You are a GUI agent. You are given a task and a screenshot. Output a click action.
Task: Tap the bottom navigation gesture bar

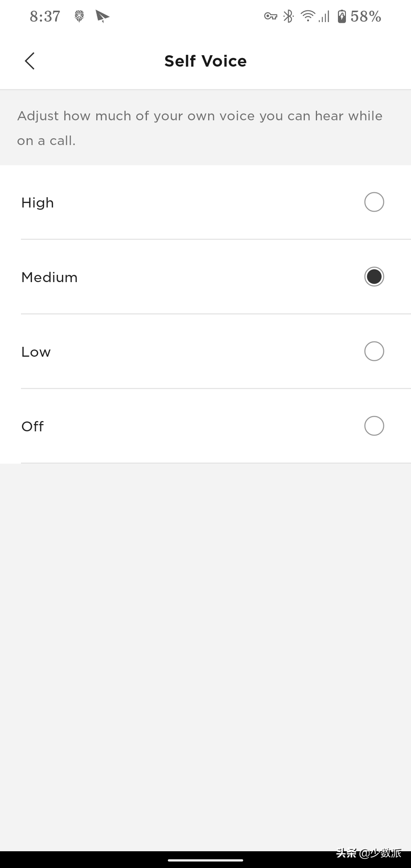(x=205, y=860)
